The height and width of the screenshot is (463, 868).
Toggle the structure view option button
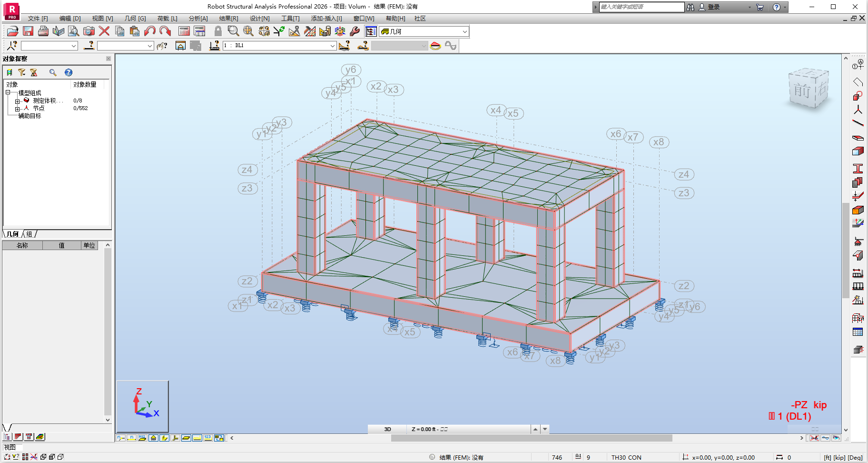[x=219, y=438]
